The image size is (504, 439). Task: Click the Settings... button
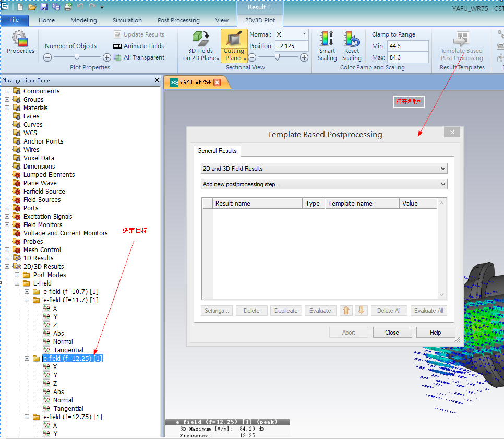pyautogui.click(x=217, y=311)
